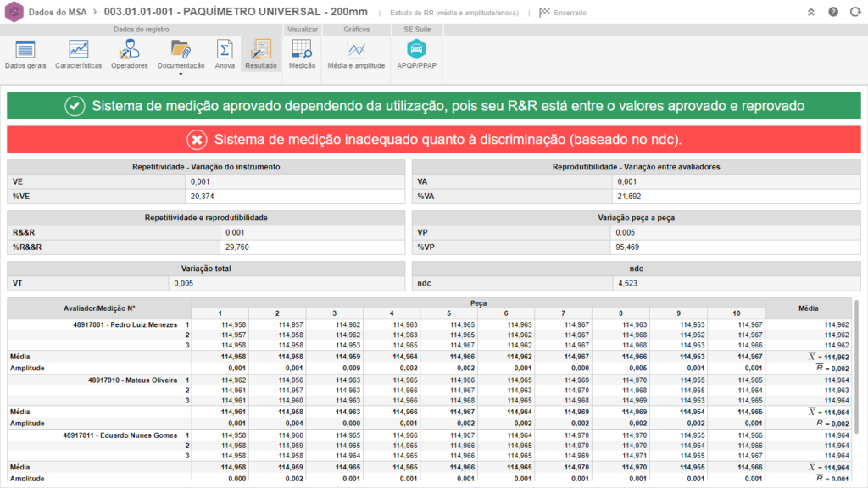Select the Resultado toolbar button
Viewport: 868px width, 488px height.
coord(260,53)
